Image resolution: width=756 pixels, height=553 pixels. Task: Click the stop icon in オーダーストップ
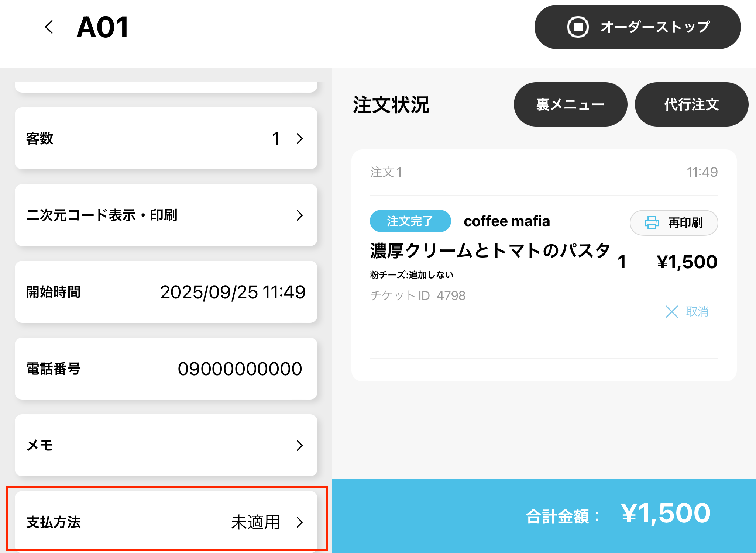[578, 27]
